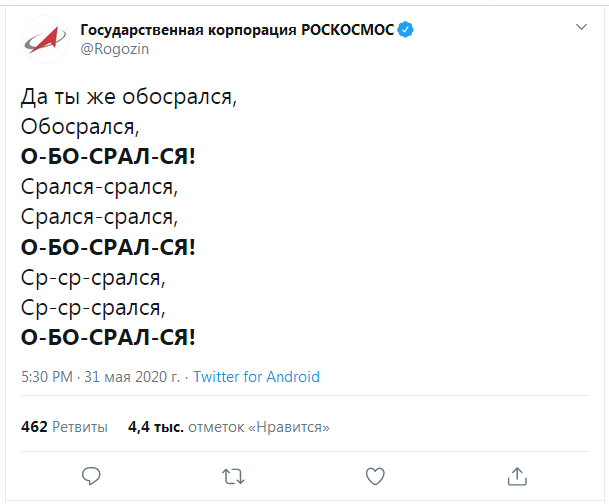View the 462 Ретвиты list
This screenshot has width=609, height=504.
pyautogui.click(x=65, y=427)
